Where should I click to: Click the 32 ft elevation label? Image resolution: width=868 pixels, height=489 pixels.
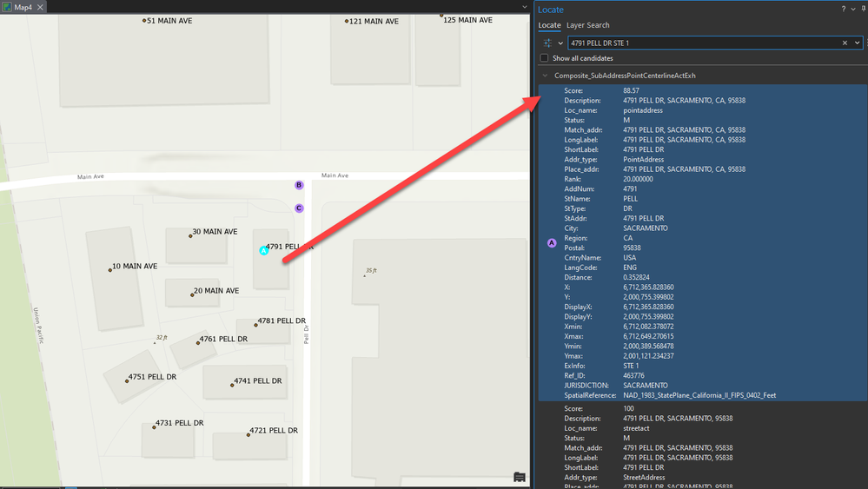click(x=161, y=337)
